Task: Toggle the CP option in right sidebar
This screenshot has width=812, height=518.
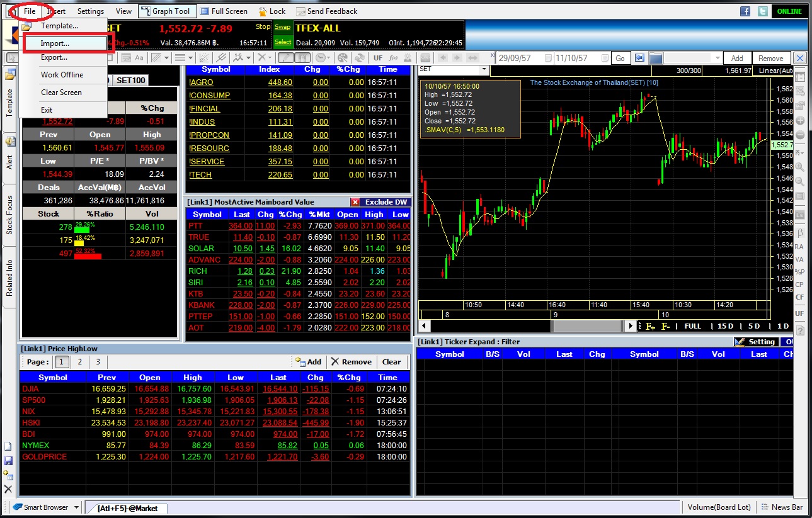Action: coord(799,284)
